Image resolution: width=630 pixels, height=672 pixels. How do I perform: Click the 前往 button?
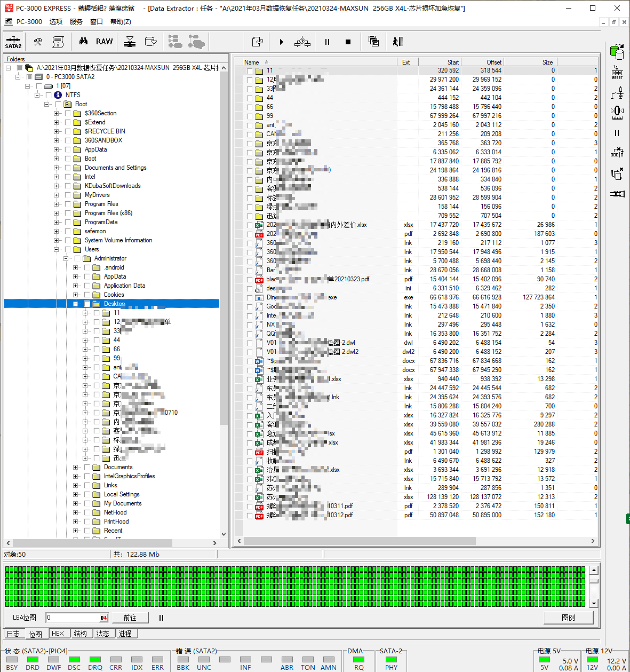130,618
